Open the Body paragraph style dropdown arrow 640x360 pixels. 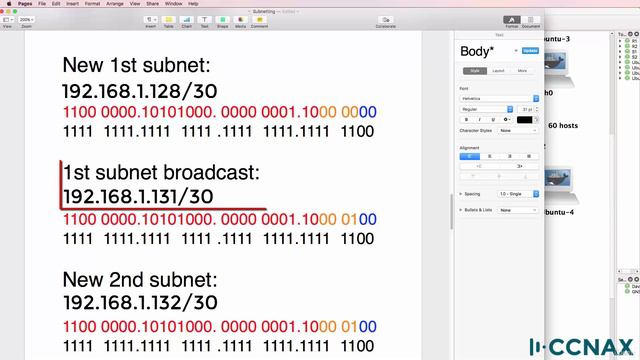point(516,51)
